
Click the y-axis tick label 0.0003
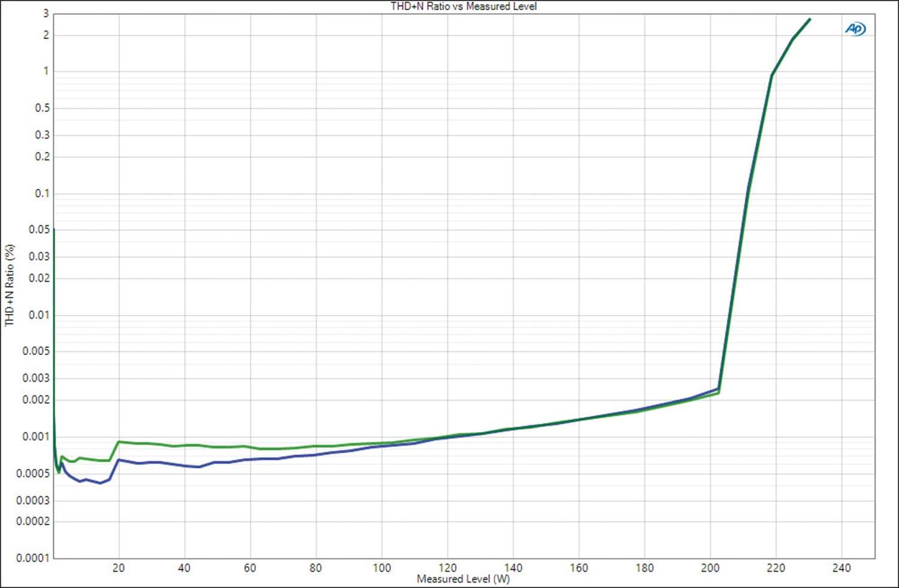[33, 500]
